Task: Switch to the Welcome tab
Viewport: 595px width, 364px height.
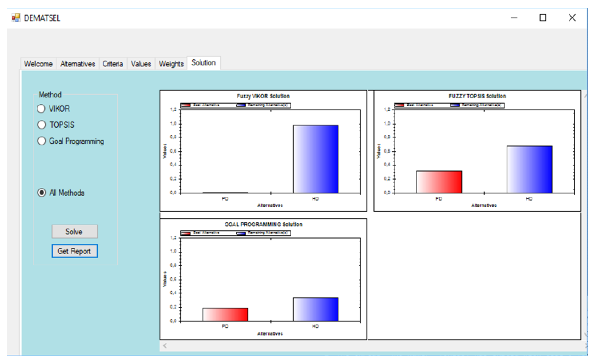Action: (38, 64)
